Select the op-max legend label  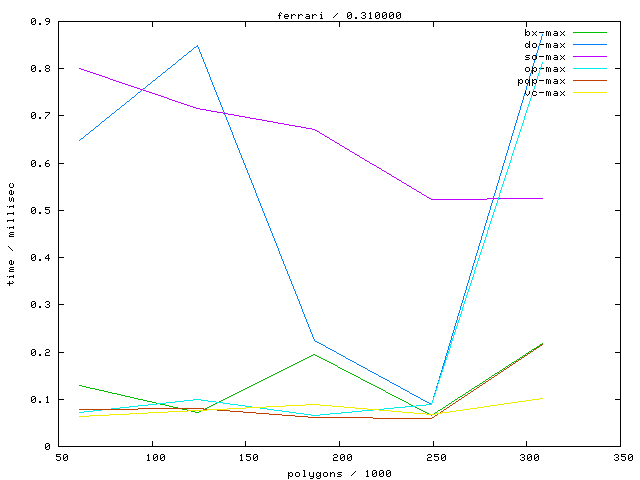coord(545,69)
